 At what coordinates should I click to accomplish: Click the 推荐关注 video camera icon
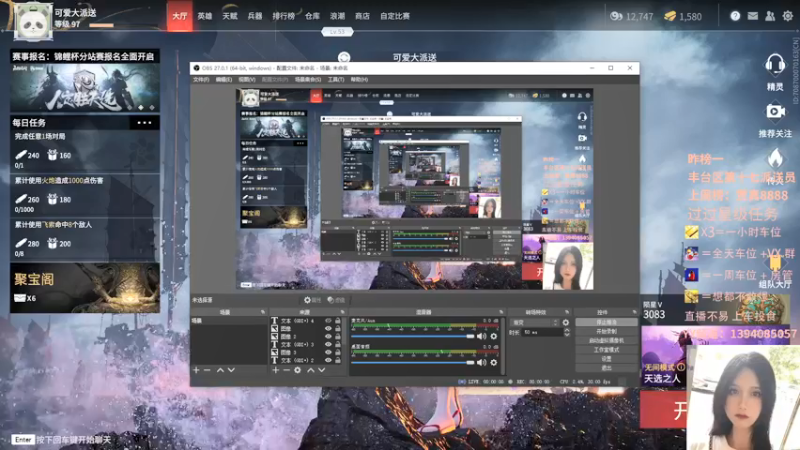coord(775,111)
